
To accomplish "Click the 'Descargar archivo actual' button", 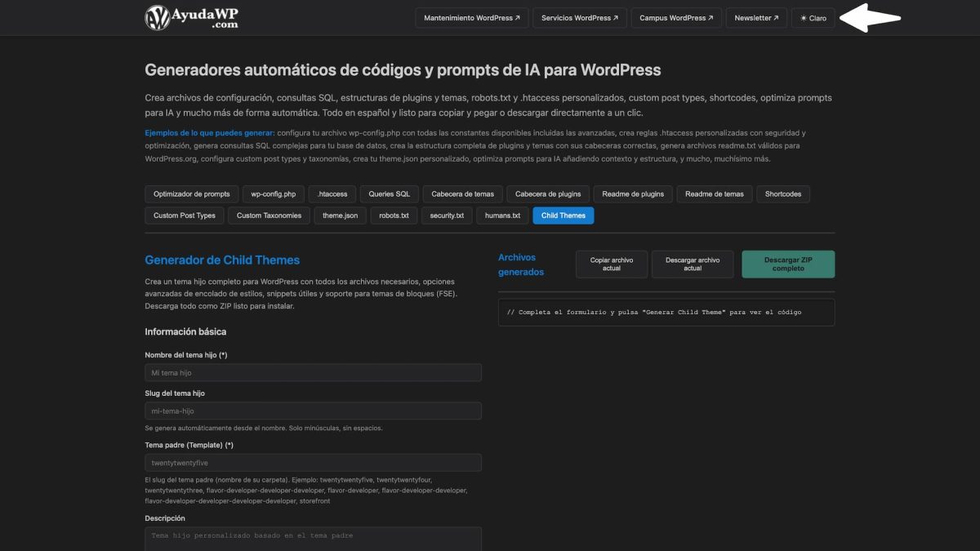I will 691,264.
